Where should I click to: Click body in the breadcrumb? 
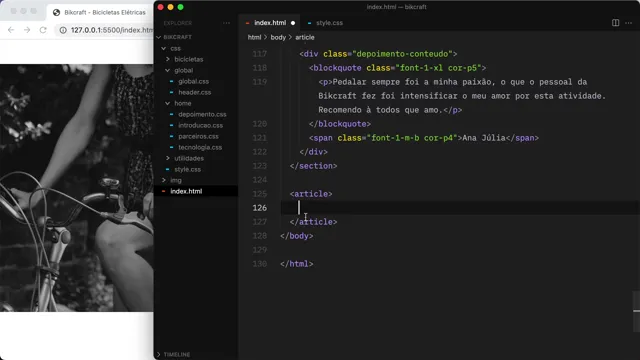coord(278,37)
